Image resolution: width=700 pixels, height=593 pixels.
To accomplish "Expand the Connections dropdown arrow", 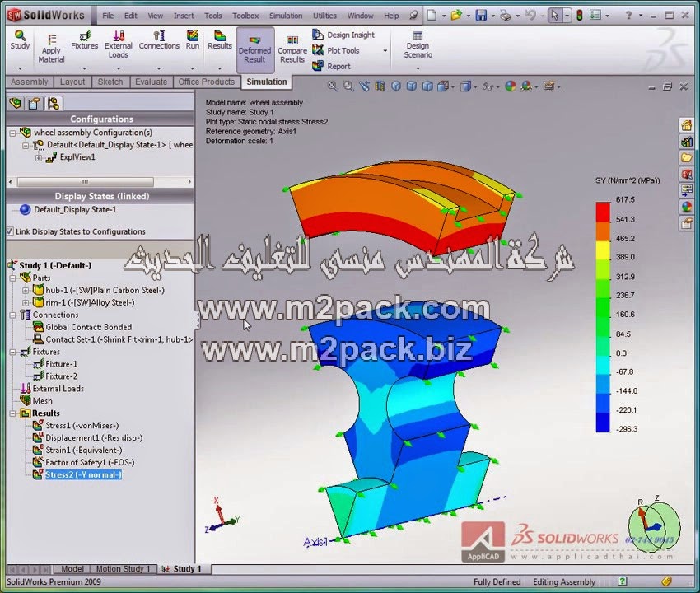I will click(159, 68).
